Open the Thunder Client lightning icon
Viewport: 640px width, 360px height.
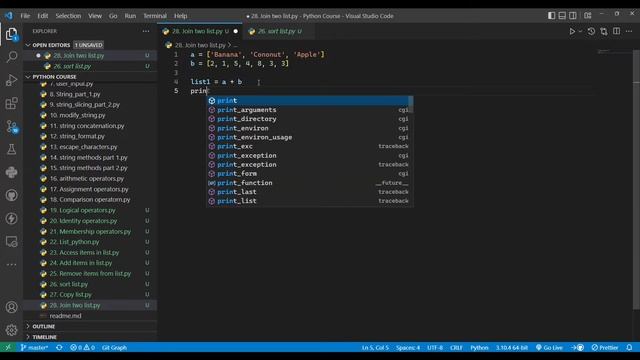point(11,218)
